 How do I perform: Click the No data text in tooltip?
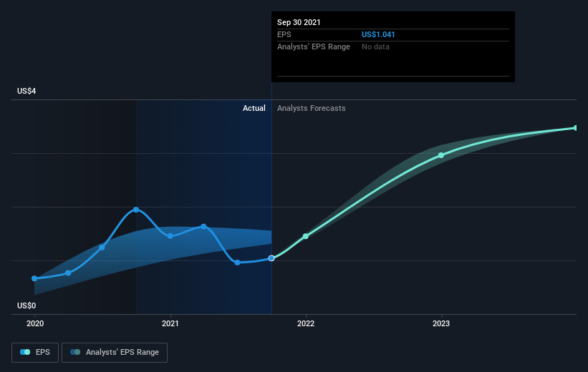pyautogui.click(x=375, y=46)
